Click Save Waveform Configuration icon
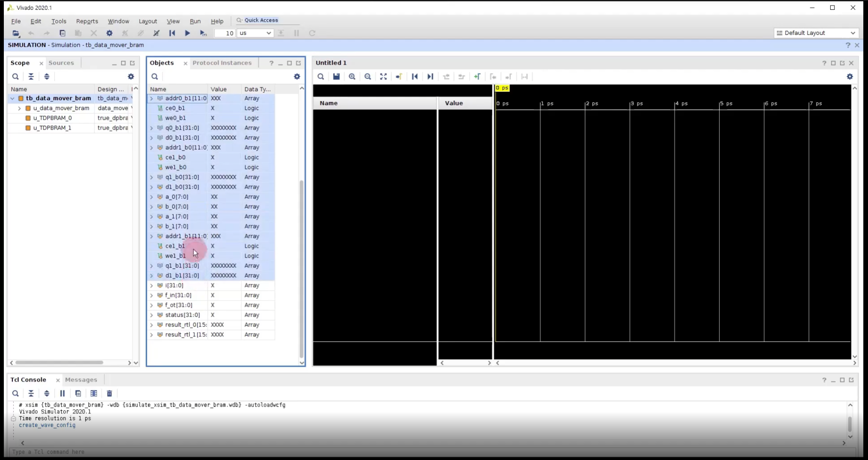The width and height of the screenshot is (868, 460). (x=336, y=77)
